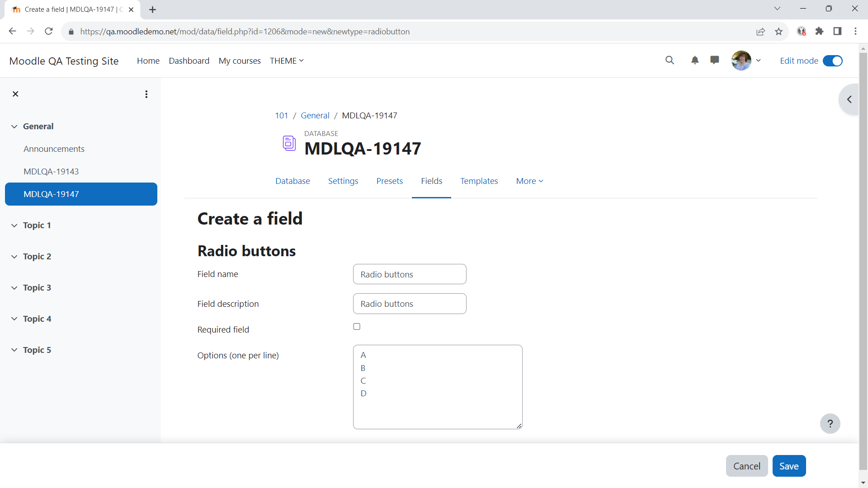868x488 pixels.
Task: Go to Home in top navigation
Action: coord(148,61)
